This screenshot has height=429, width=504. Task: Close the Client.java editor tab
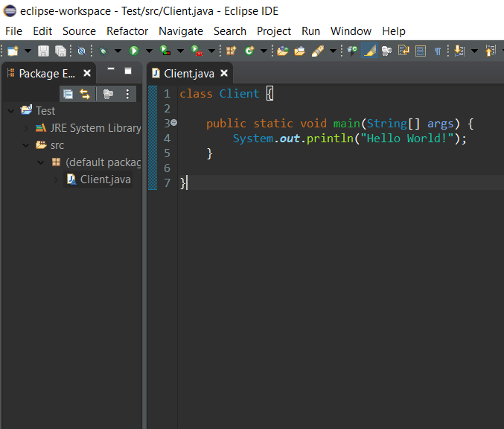point(224,73)
